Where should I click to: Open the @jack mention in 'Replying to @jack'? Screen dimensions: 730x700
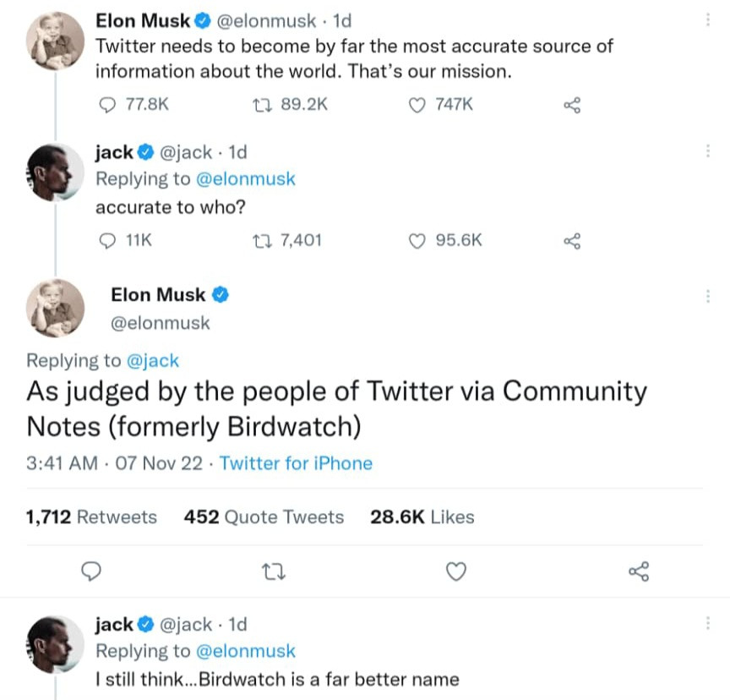click(153, 360)
